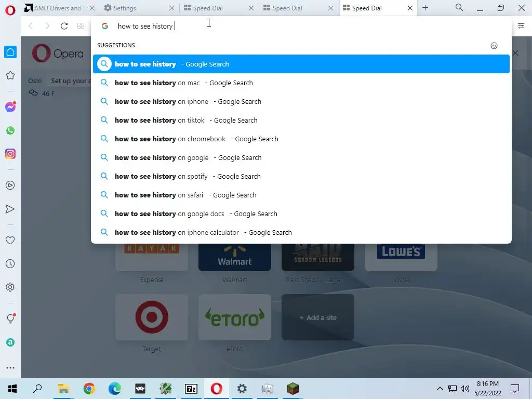Viewport: 532px width, 399px height.
Task: Close the Settings tab
Action: coord(171,8)
